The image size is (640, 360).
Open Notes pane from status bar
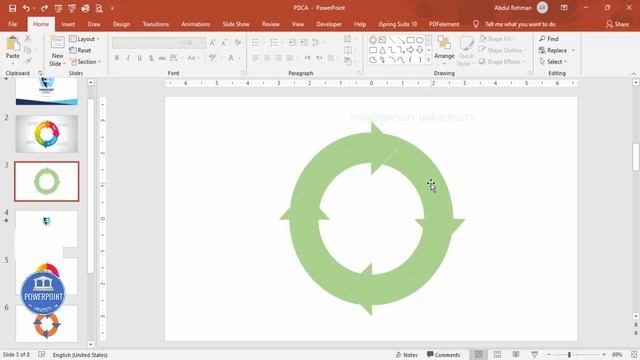[407, 355]
